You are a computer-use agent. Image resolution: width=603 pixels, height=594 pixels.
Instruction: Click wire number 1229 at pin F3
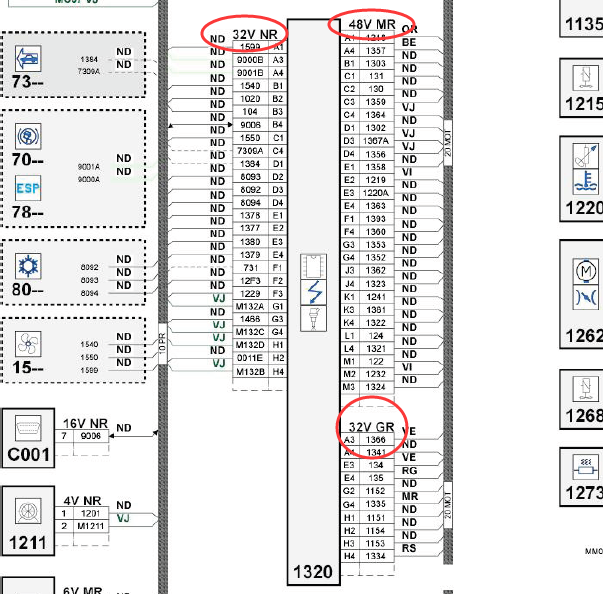pyautogui.click(x=250, y=294)
